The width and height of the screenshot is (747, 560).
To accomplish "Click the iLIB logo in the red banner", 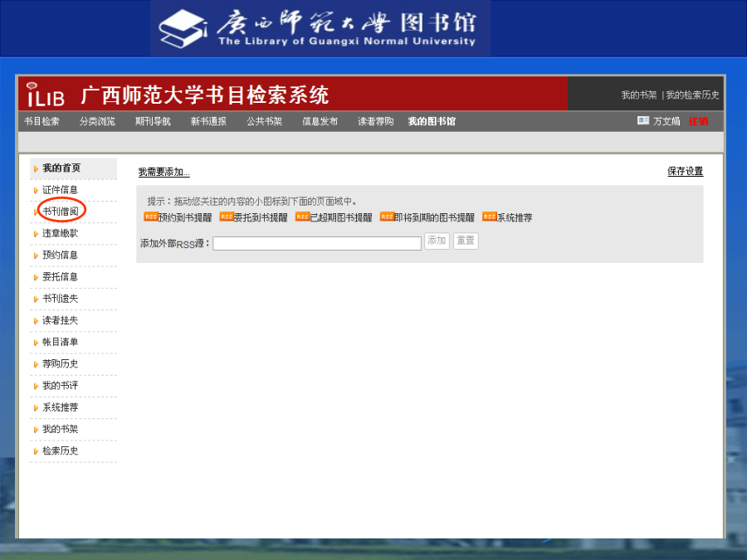I will (x=46, y=95).
